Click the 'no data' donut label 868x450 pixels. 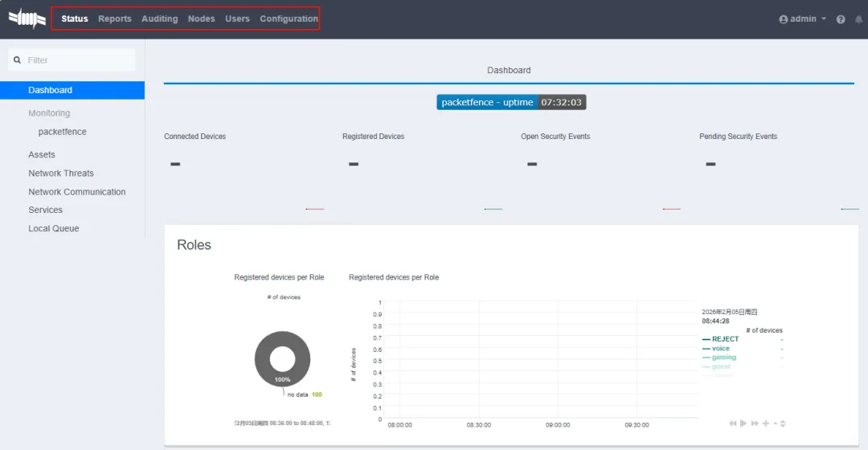pos(297,395)
